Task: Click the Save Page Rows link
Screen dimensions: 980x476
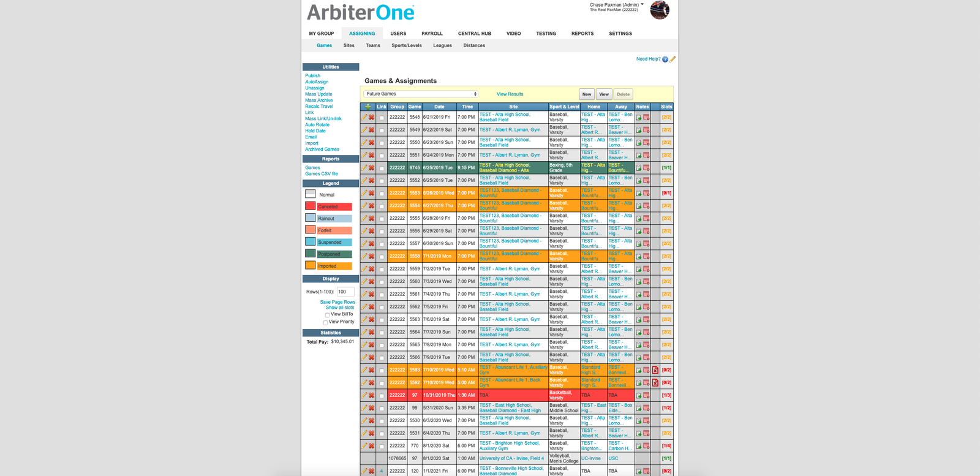Action: (337, 302)
